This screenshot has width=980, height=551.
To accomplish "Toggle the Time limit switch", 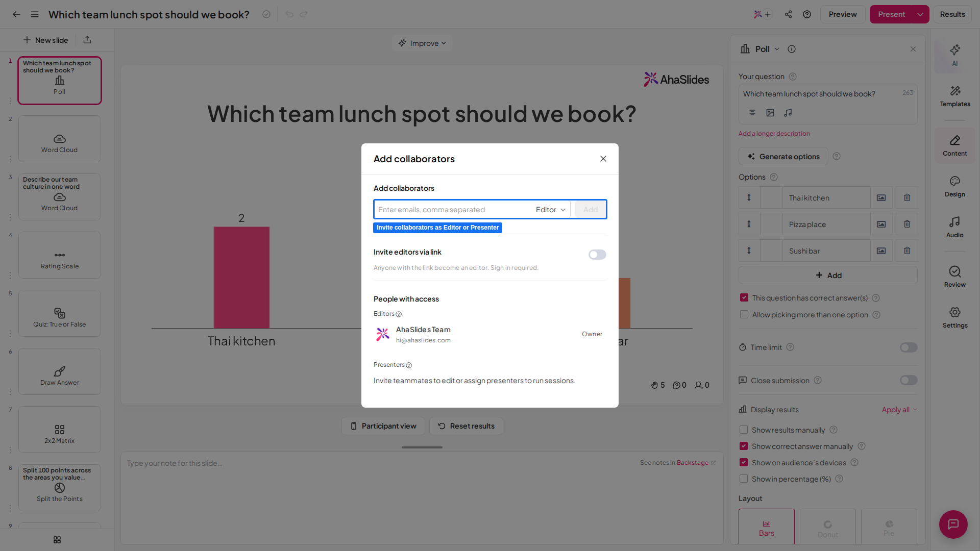I will (x=909, y=347).
